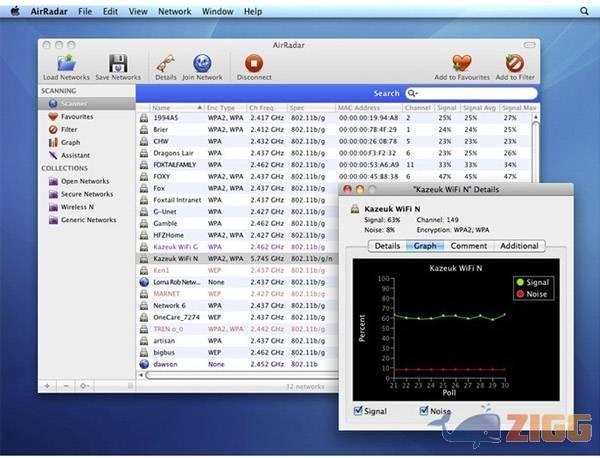This screenshot has width=600, height=458.
Task: Click the plus button below the sidebar
Action: point(47,386)
